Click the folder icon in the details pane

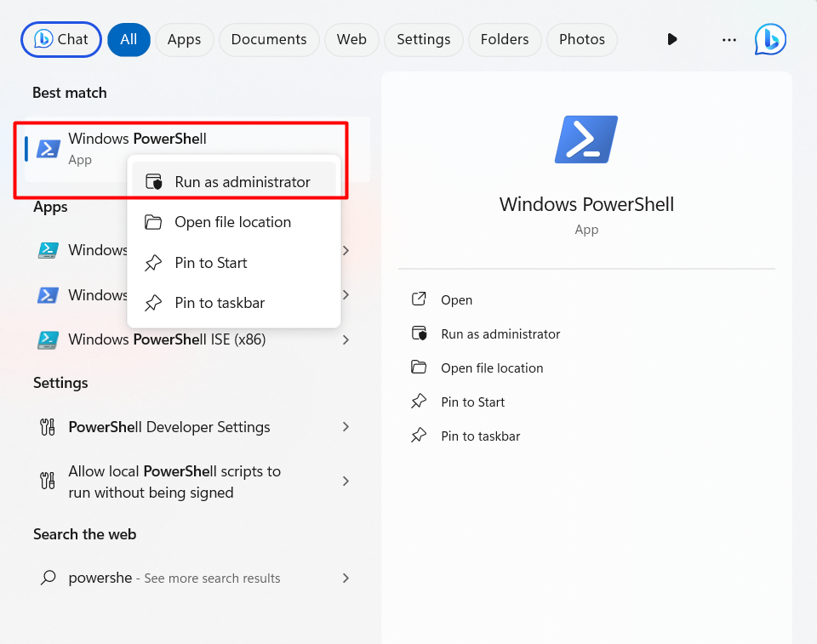[x=419, y=368]
